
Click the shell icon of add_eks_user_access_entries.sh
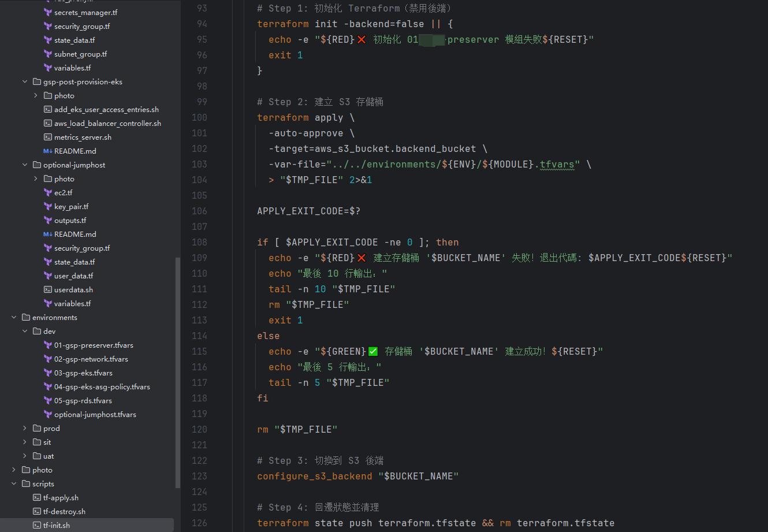pos(48,110)
